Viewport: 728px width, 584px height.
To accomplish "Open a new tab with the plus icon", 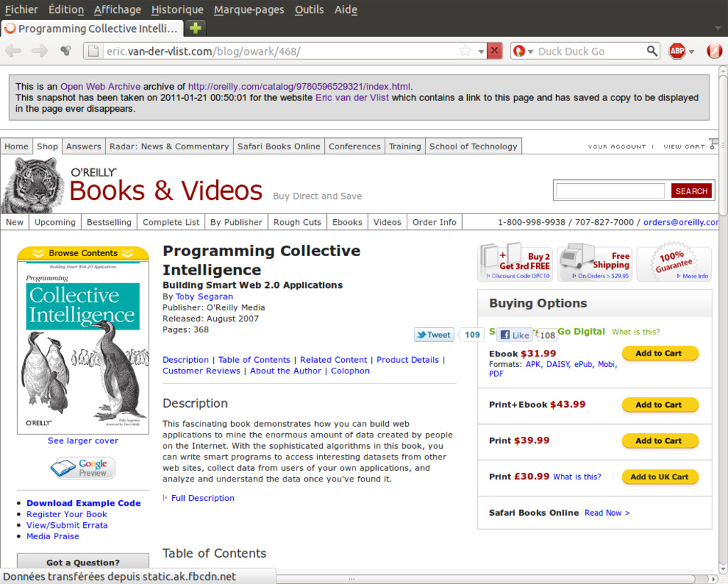I will [x=195, y=28].
